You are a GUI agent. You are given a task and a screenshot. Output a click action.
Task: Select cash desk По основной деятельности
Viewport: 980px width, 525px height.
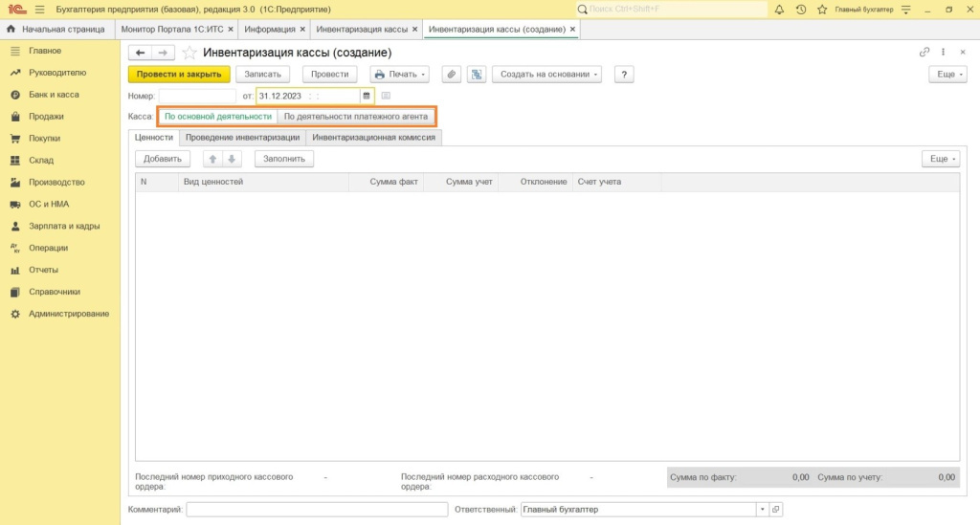coord(217,117)
